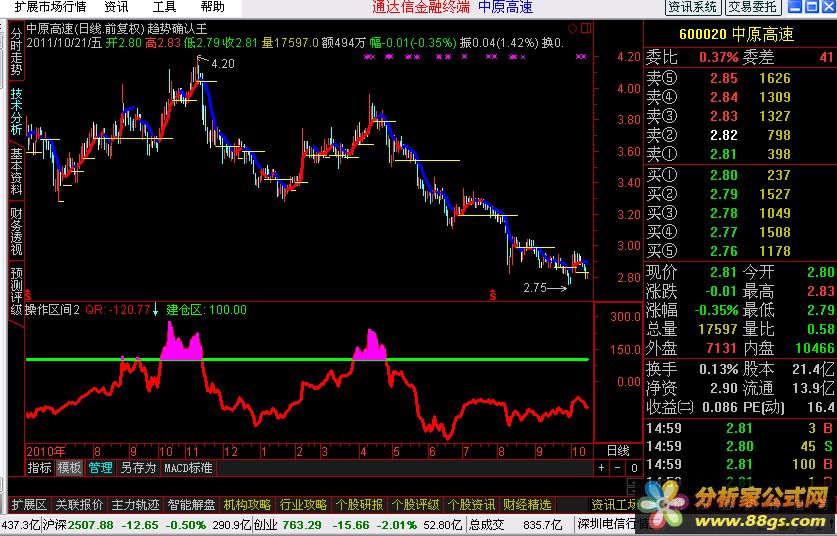The width and height of the screenshot is (837, 536).
Task: Switch to the 基本资料 side tab
Action: 17,171
